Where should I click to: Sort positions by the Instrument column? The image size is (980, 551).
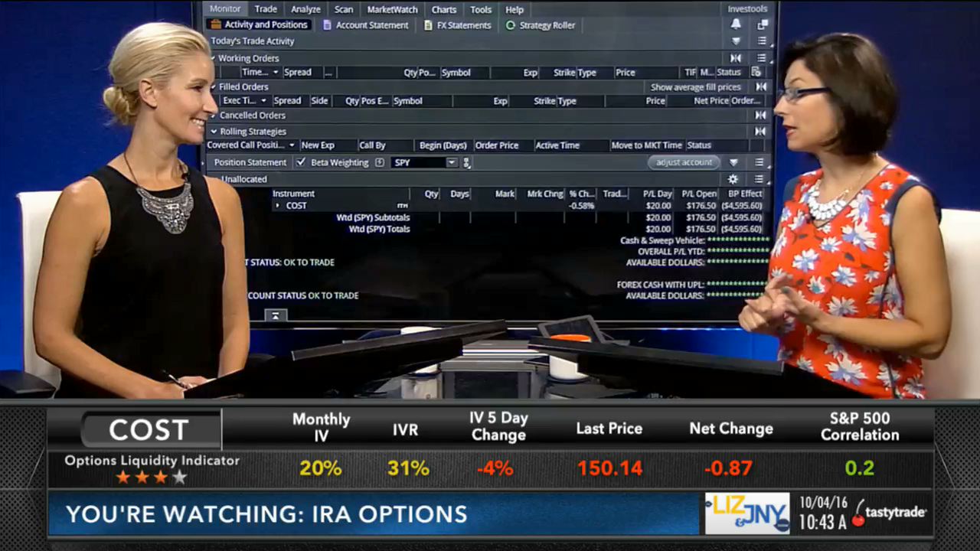tap(293, 194)
